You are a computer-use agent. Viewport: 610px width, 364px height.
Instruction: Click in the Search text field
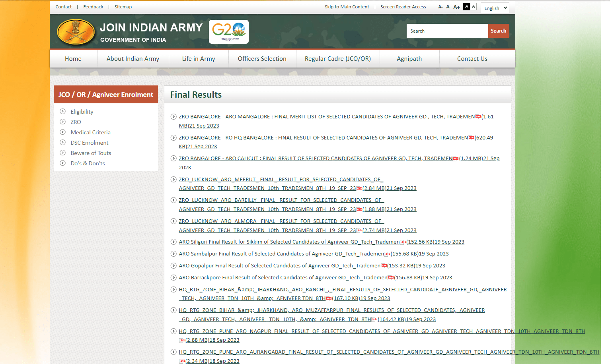(447, 31)
